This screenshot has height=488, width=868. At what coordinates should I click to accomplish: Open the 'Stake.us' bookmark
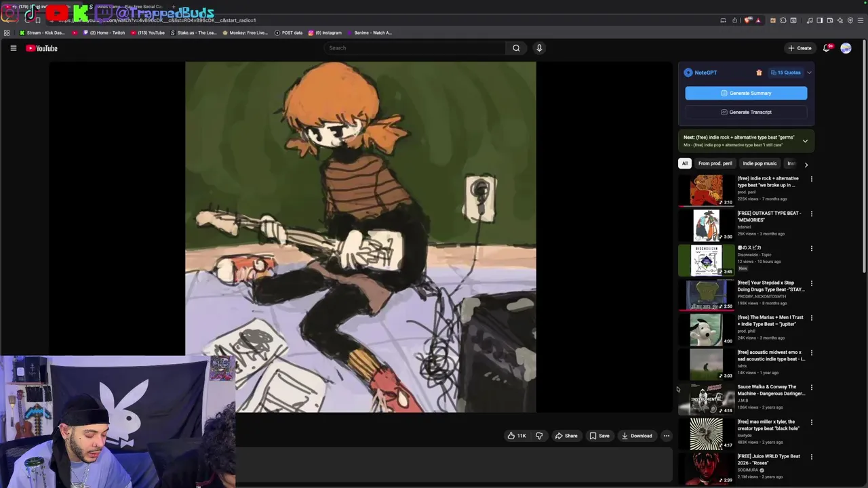[x=194, y=33]
